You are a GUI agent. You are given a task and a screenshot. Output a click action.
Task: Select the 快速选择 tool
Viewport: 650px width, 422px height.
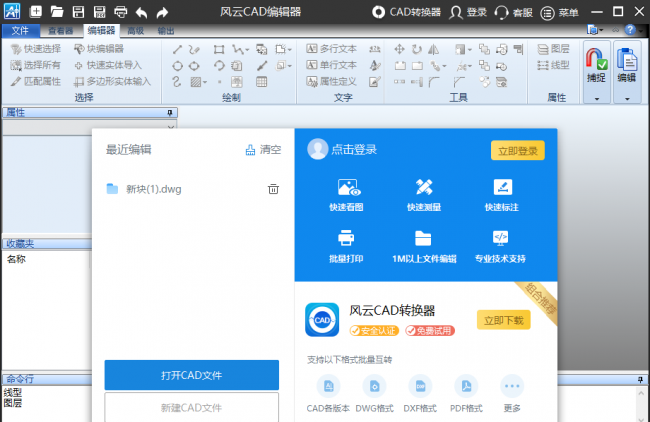(x=36, y=49)
